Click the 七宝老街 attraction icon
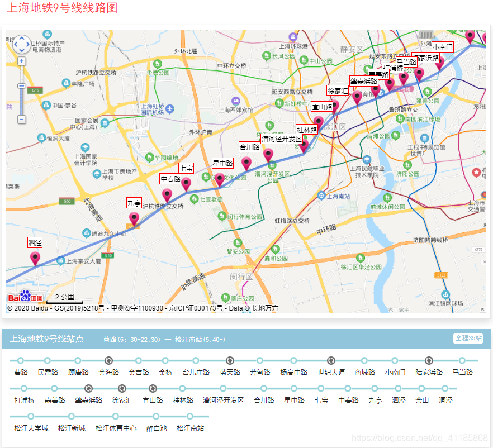Screen dimensions: 493x448 (195, 199)
